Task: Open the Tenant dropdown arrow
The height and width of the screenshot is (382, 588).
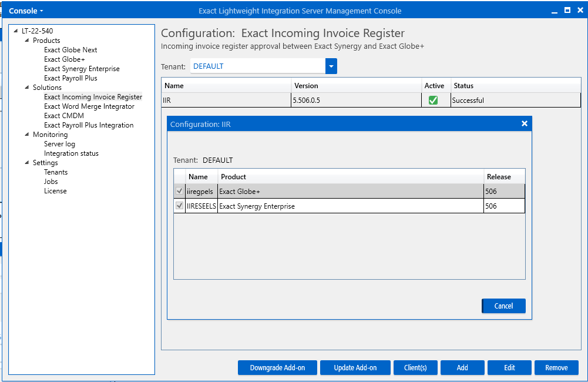Action: coord(331,66)
